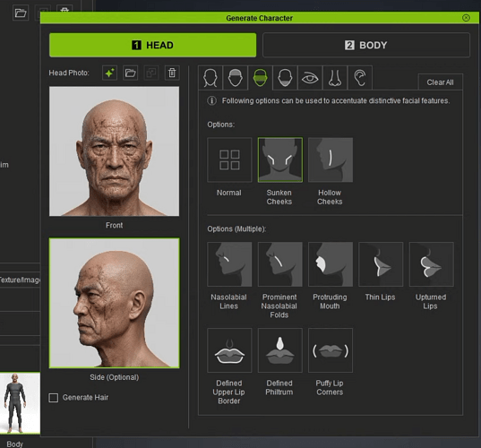Image resolution: width=481 pixels, height=448 pixels.
Task: Select the lower face chin category icon
Action: (x=285, y=78)
